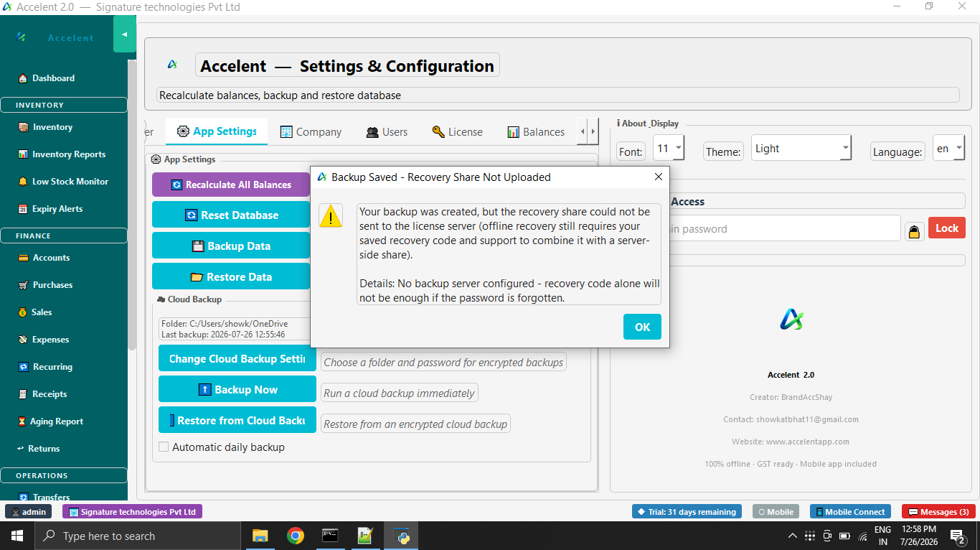
Task: Click the padlock icon beside password field
Action: pos(914,231)
